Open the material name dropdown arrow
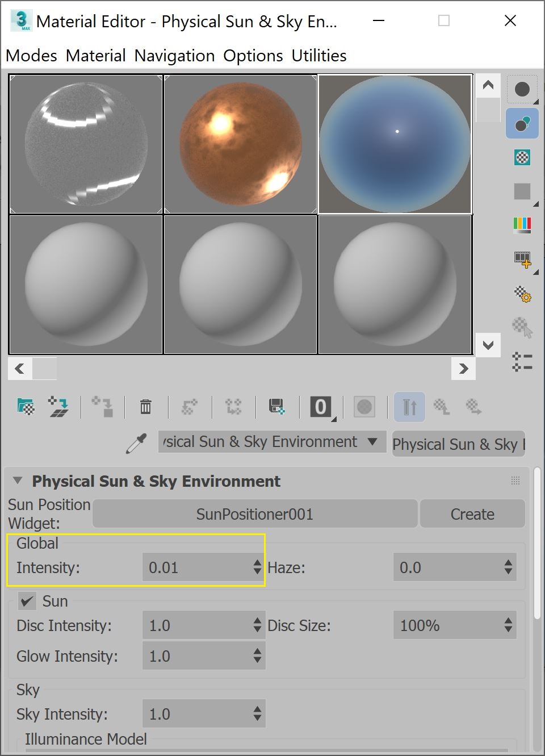545x756 pixels. click(373, 442)
